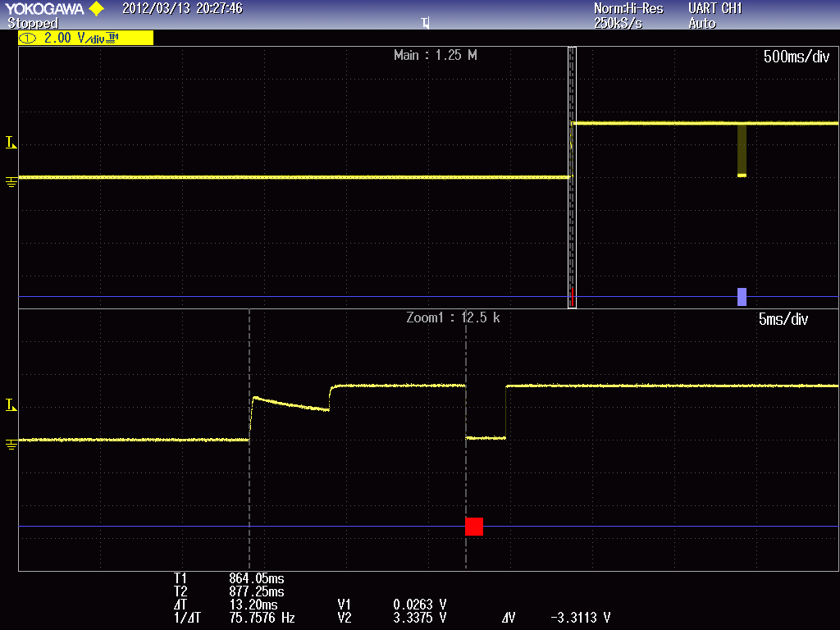Viewport: 840px width, 630px height.
Task: Click the trigger level marker on zoom window
Action: (11, 404)
